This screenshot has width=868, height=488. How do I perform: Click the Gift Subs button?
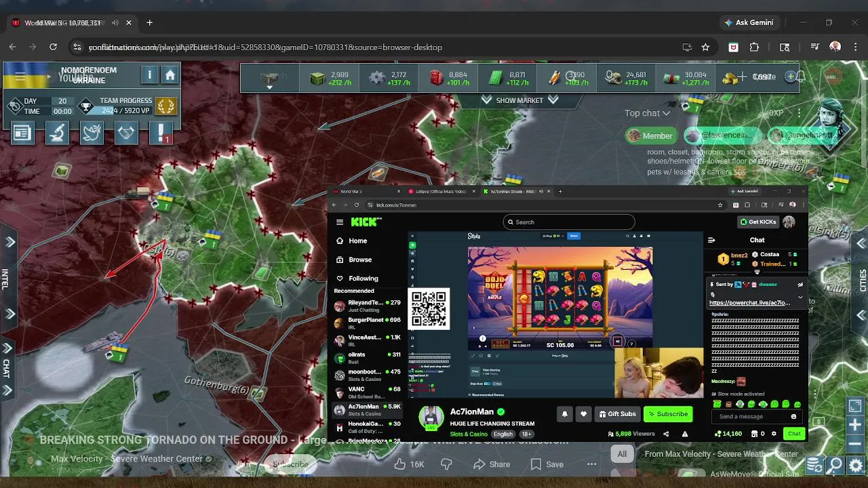617,414
